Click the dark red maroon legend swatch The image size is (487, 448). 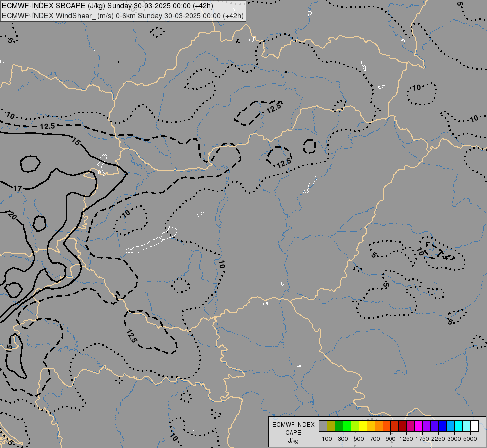pyautogui.click(x=403, y=426)
